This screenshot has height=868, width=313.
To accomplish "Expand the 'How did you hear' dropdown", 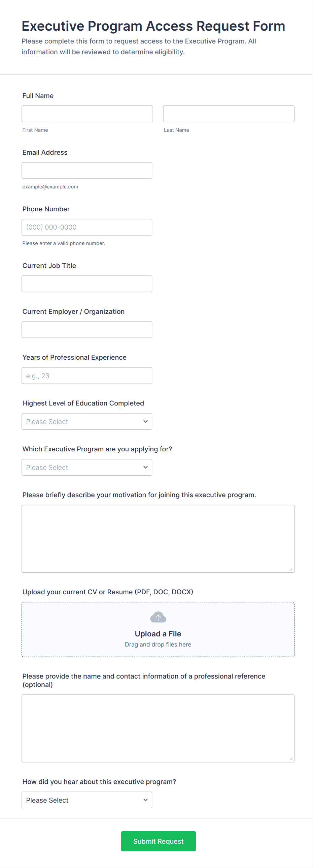I will pos(86,800).
